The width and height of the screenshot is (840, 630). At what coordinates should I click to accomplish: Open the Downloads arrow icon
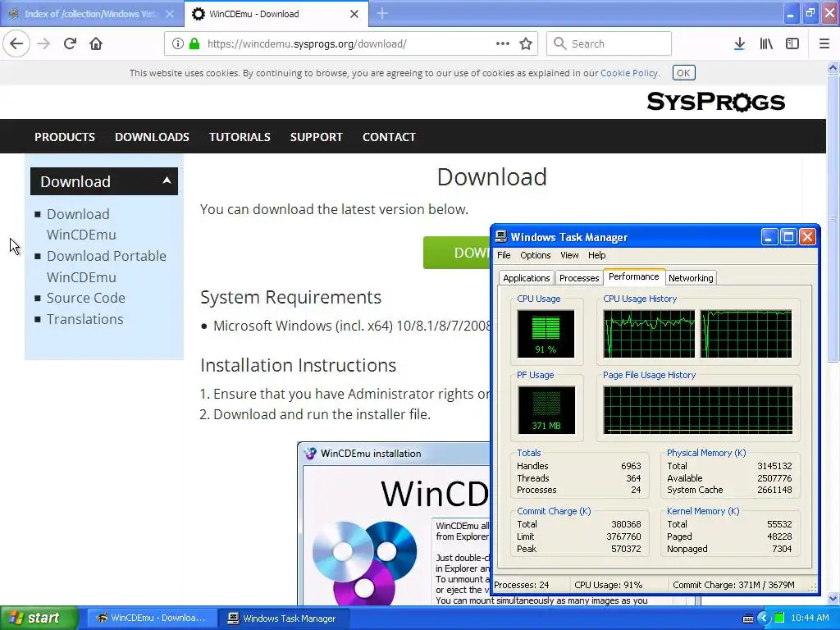(739, 44)
